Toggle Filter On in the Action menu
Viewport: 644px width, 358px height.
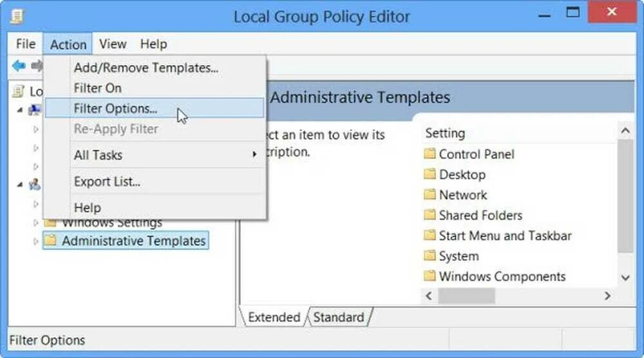coord(97,88)
